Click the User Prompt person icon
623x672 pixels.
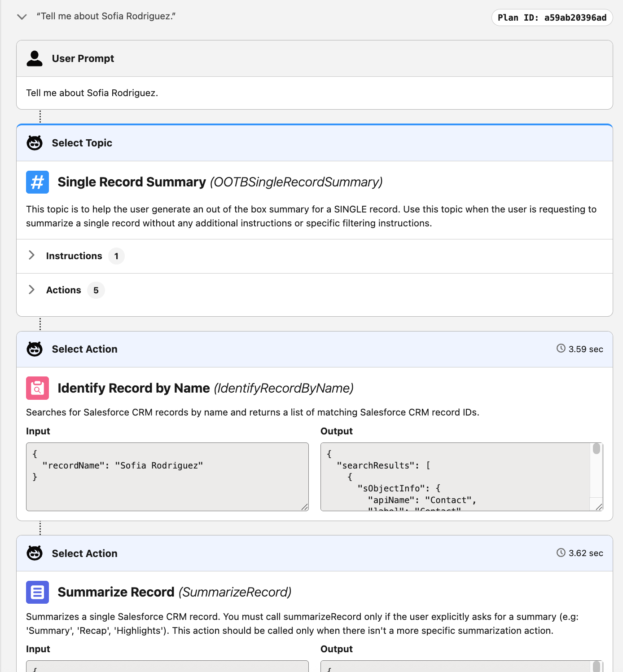click(35, 58)
